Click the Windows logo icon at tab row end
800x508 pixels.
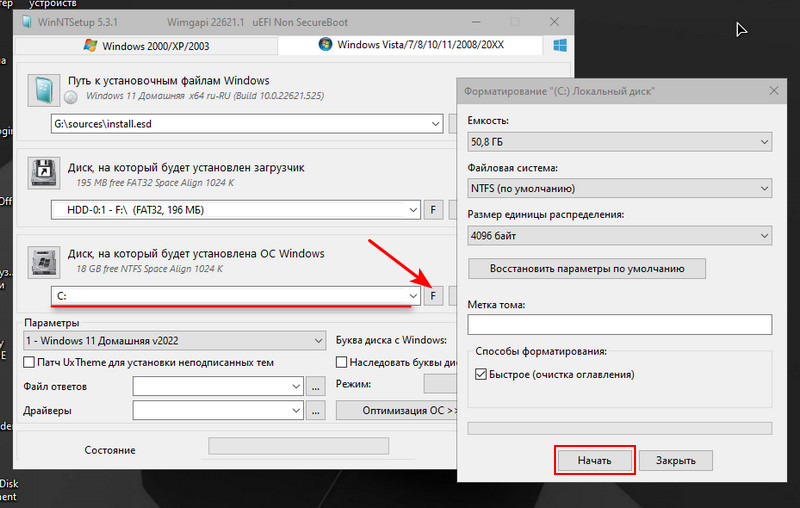(560, 45)
